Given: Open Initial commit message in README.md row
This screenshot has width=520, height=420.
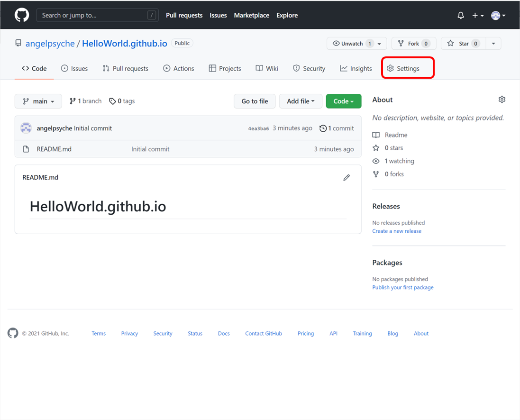Looking at the screenshot, I should pyautogui.click(x=150, y=149).
